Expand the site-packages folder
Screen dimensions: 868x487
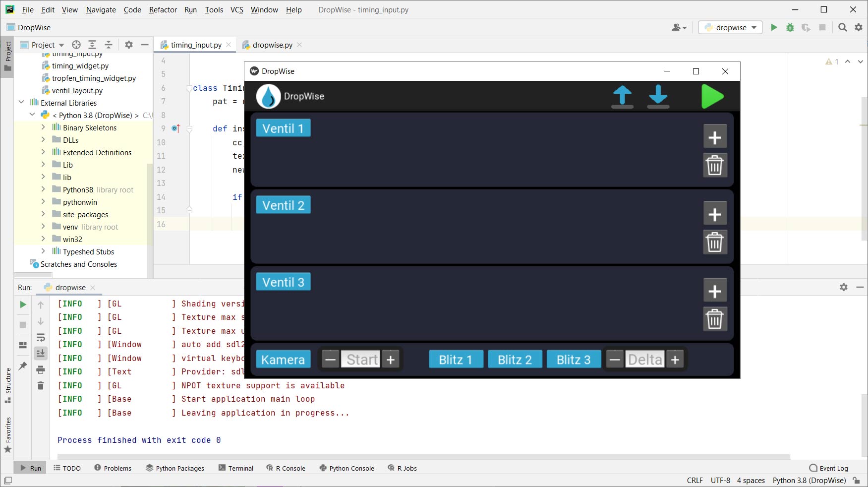(43, 214)
